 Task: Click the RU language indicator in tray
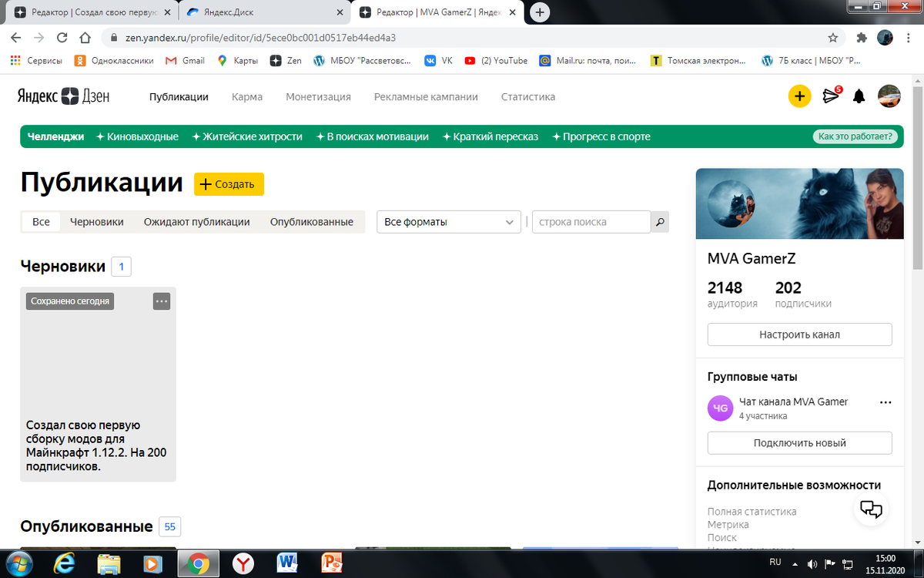point(775,561)
